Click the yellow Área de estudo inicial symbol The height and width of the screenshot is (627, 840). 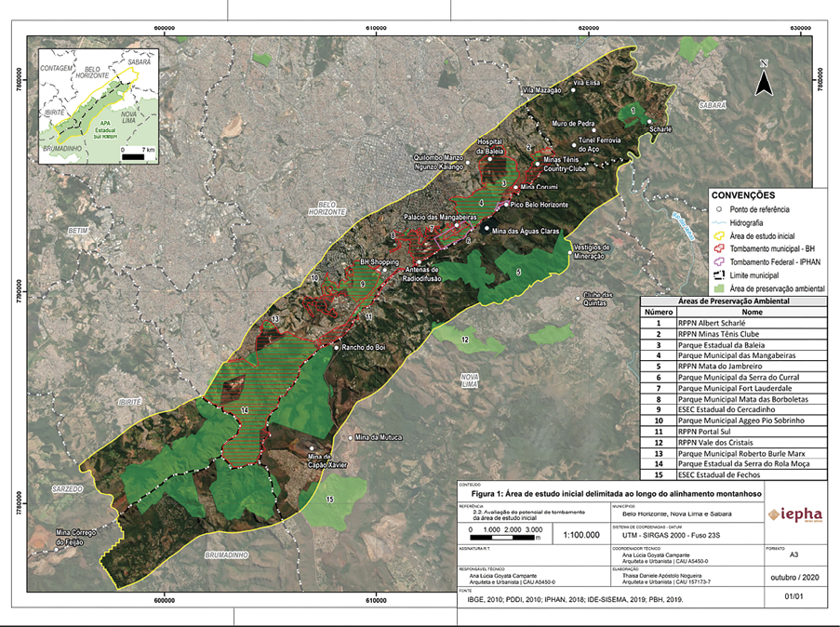click(x=717, y=236)
